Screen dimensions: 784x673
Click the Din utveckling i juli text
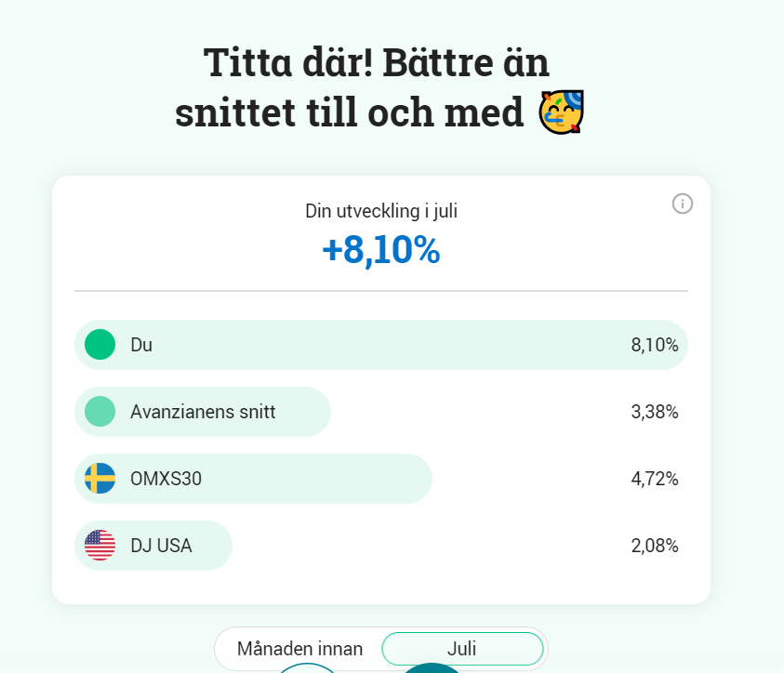381,211
